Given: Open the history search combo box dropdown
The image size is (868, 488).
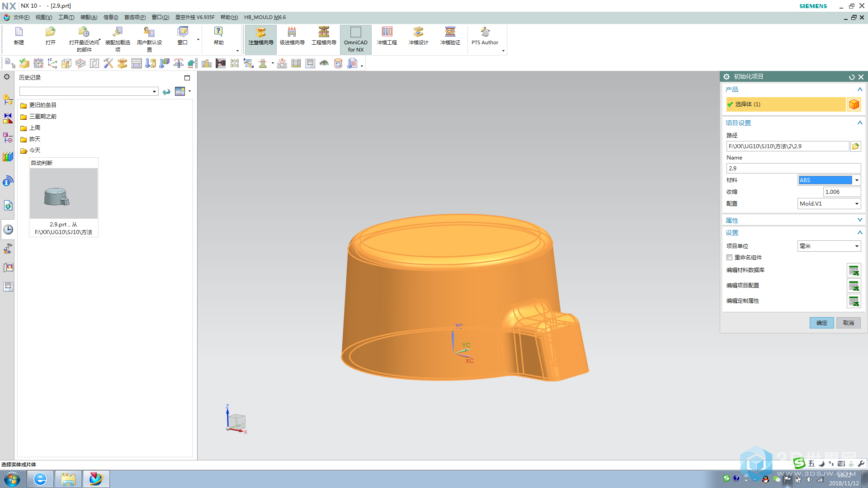Looking at the screenshot, I should (154, 92).
